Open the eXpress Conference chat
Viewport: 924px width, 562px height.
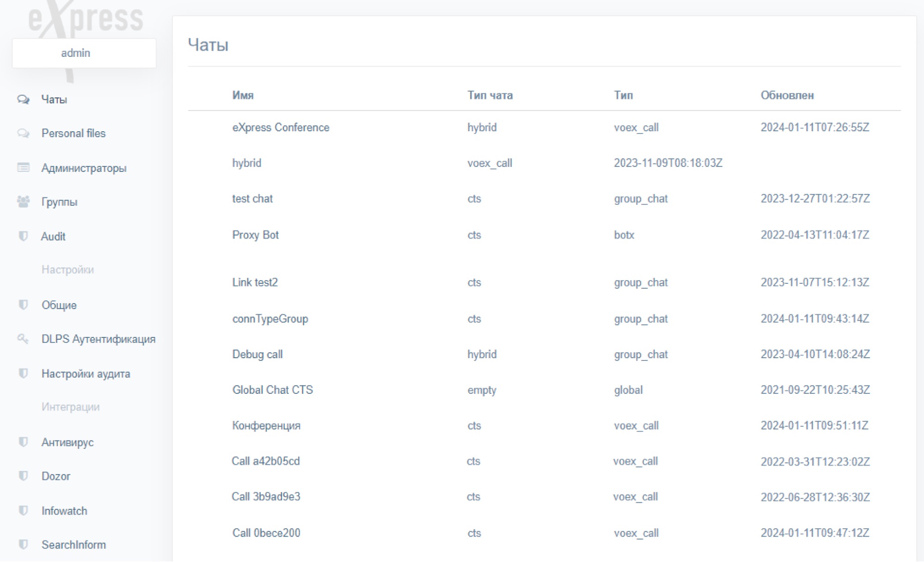pos(281,128)
